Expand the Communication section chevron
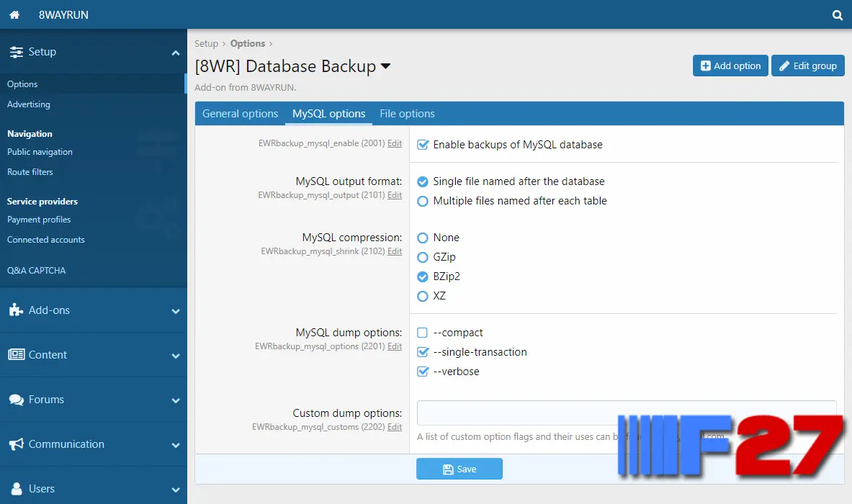The width and height of the screenshot is (852, 504). [x=176, y=445]
